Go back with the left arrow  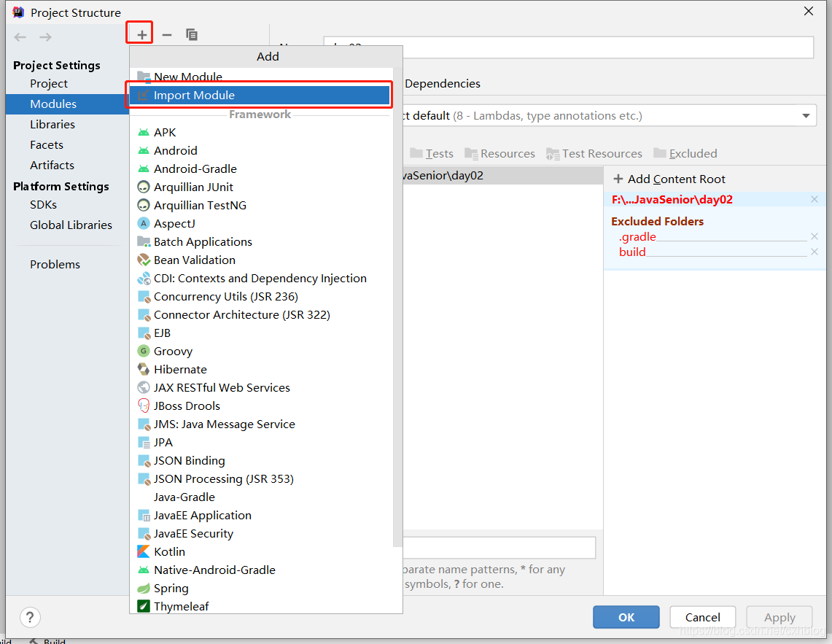click(20, 37)
